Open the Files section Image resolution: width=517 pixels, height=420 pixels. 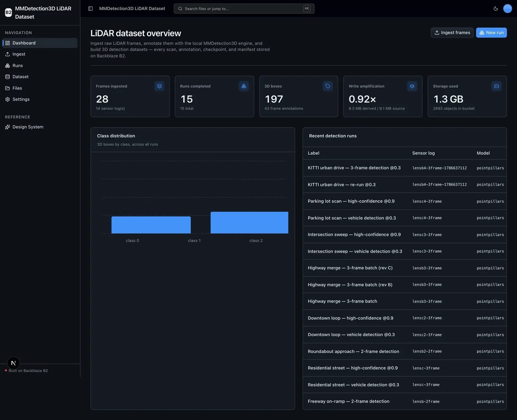[x=40, y=88]
